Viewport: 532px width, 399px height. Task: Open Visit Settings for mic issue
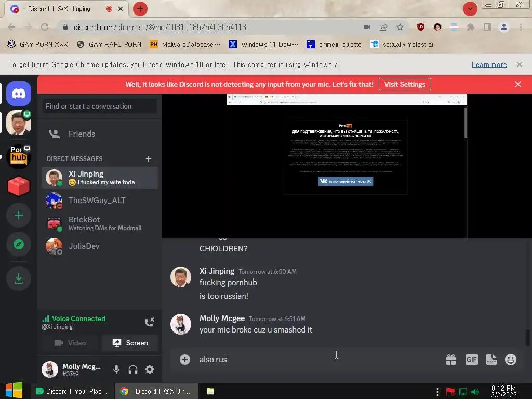[x=405, y=84]
